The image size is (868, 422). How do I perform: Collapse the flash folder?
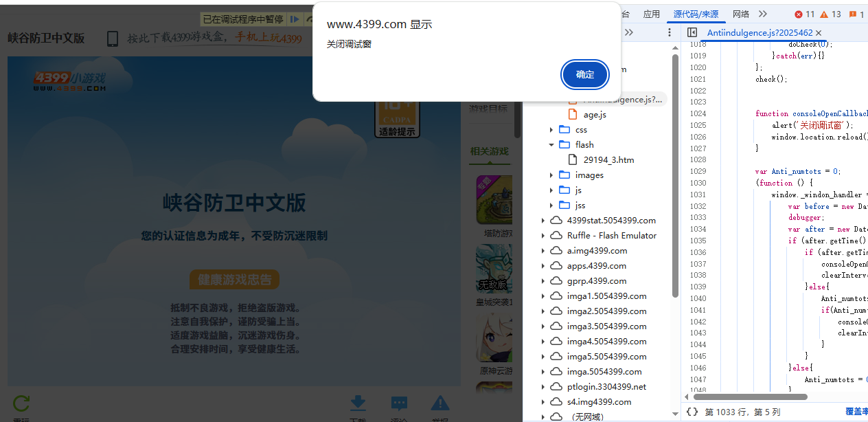pyautogui.click(x=551, y=145)
